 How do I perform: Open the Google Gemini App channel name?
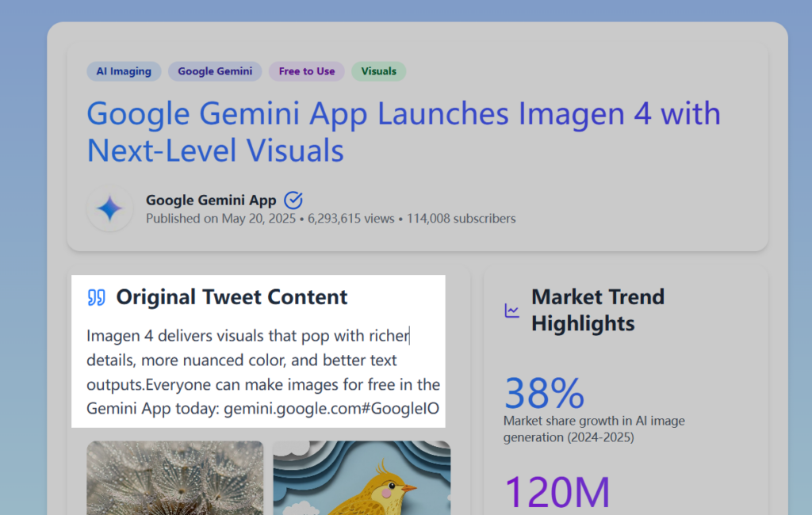pos(211,200)
